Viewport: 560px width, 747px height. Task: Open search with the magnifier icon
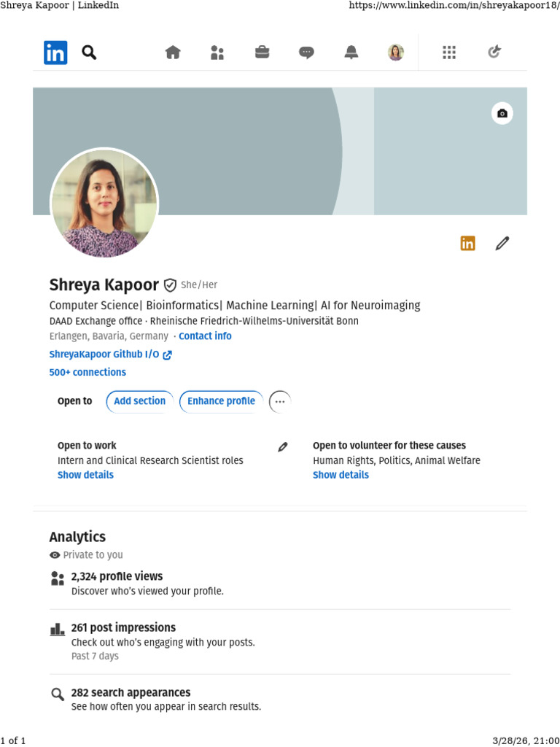[x=89, y=52]
